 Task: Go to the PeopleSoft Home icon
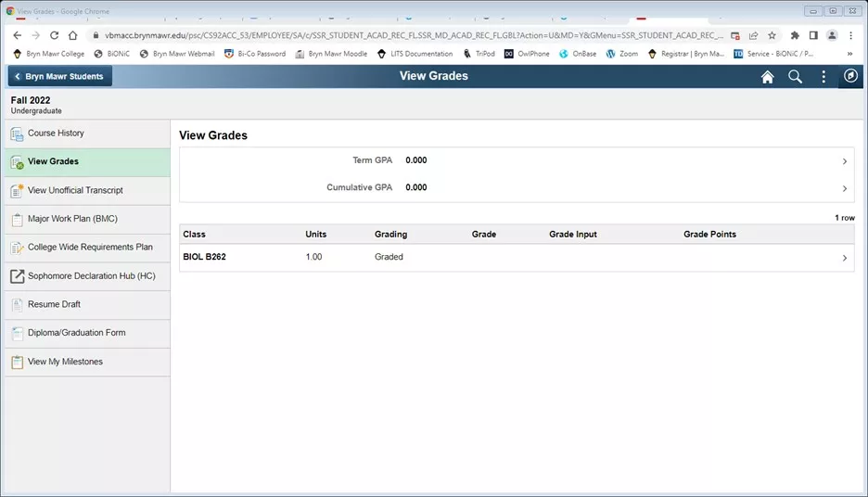pos(767,77)
